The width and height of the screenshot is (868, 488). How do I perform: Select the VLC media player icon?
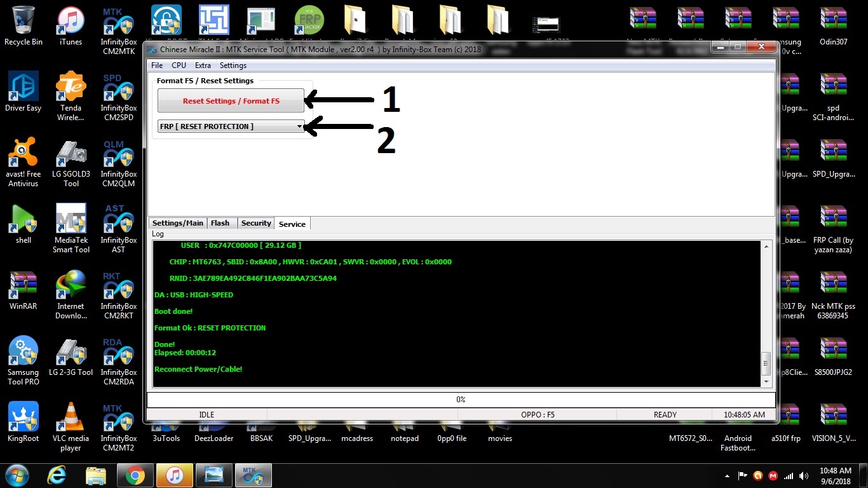71,427
